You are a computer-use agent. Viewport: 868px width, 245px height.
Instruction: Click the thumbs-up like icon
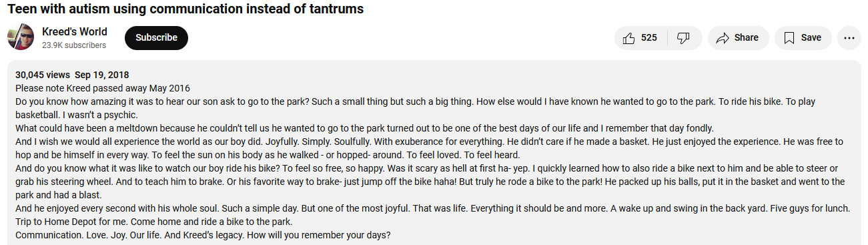pyautogui.click(x=628, y=38)
